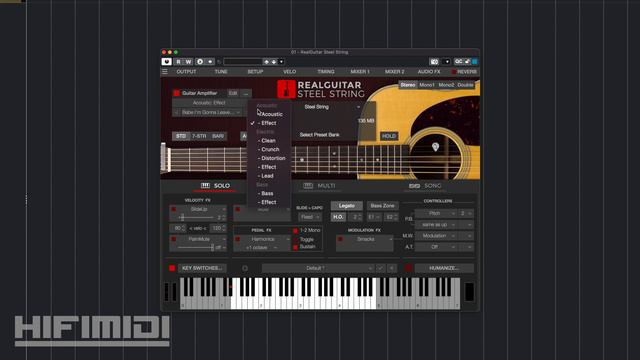Choose Clean in the amp type menu
This screenshot has height=360, width=640.
268,140
